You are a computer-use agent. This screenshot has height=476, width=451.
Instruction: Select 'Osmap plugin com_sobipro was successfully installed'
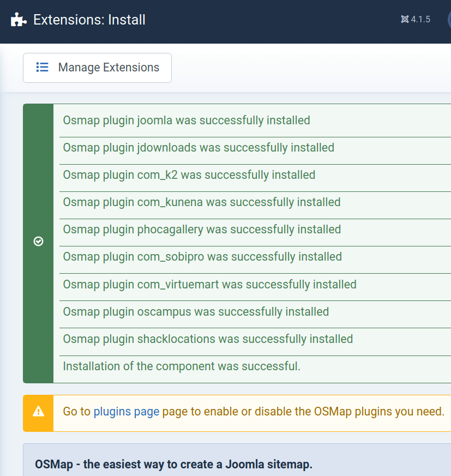point(202,257)
